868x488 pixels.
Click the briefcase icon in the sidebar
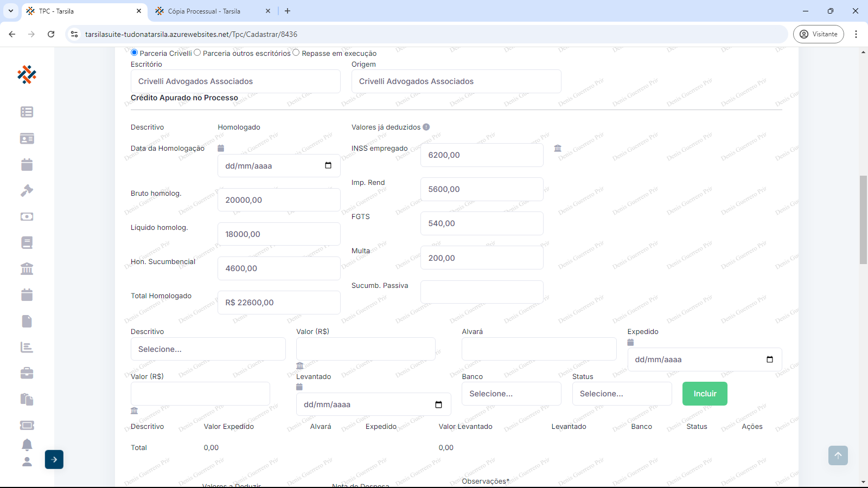point(27,373)
